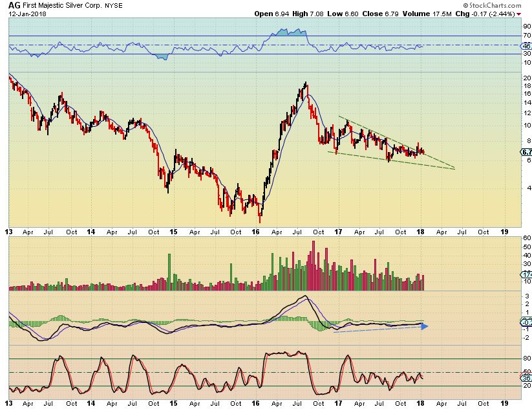The image size is (532, 409).
Task: Click the current volume tag on right axis
Action: point(526,274)
